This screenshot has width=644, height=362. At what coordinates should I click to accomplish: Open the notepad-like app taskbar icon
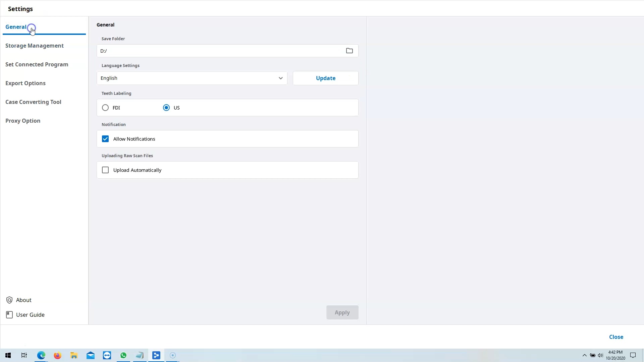[x=140, y=355]
